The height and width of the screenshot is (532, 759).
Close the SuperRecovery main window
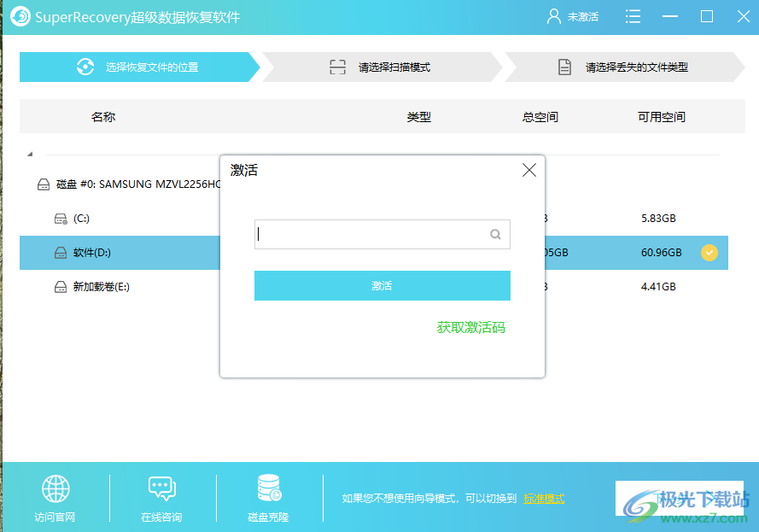(x=744, y=16)
